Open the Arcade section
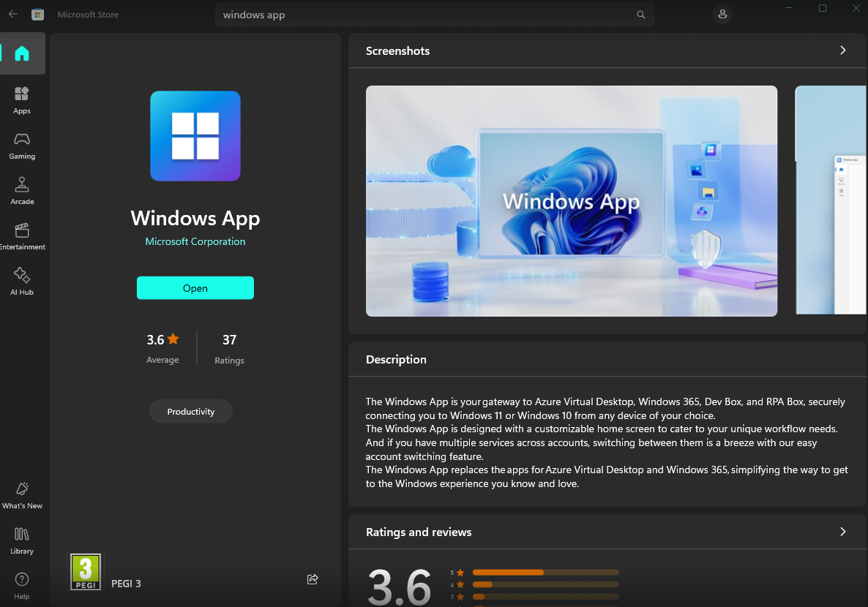The height and width of the screenshot is (607, 868). [22, 191]
